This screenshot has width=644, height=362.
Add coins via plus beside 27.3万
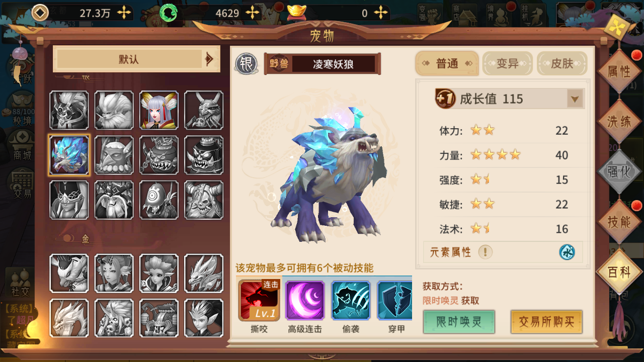tap(124, 13)
